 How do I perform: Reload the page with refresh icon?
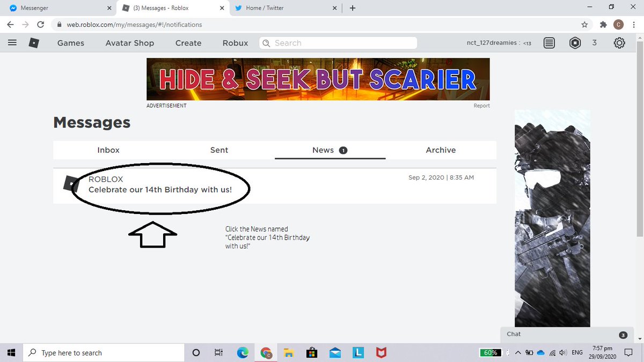click(41, 25)
